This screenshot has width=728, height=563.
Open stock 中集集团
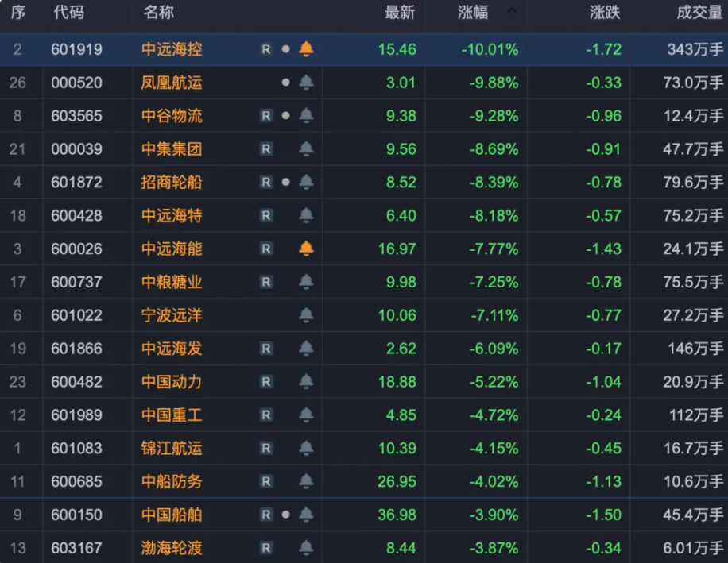click(172, 148)
